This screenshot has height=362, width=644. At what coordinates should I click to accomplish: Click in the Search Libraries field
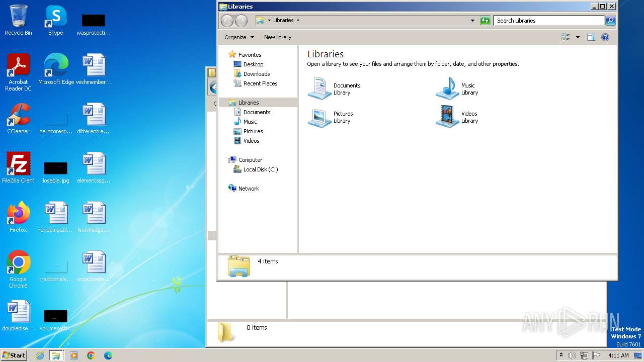coord(549,21)
